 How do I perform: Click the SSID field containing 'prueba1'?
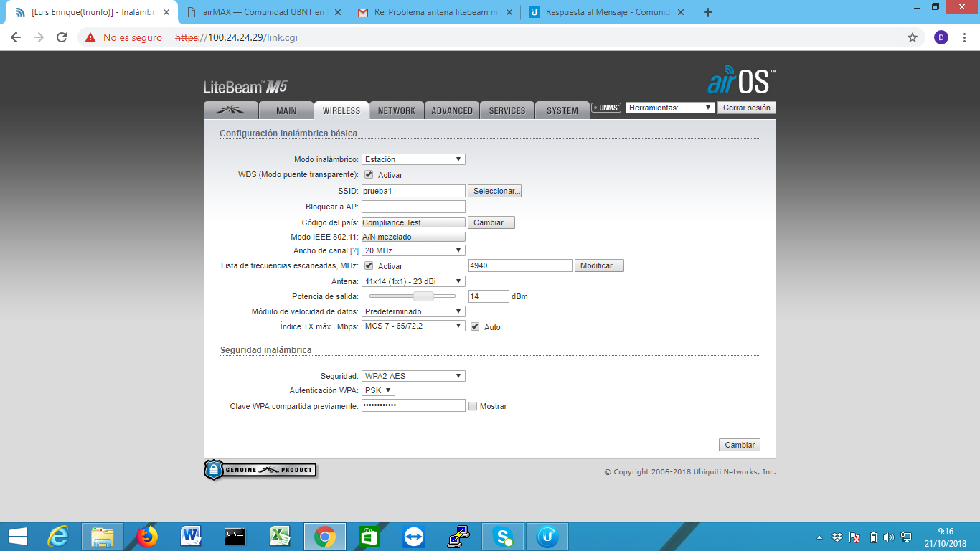coord(413,191)
